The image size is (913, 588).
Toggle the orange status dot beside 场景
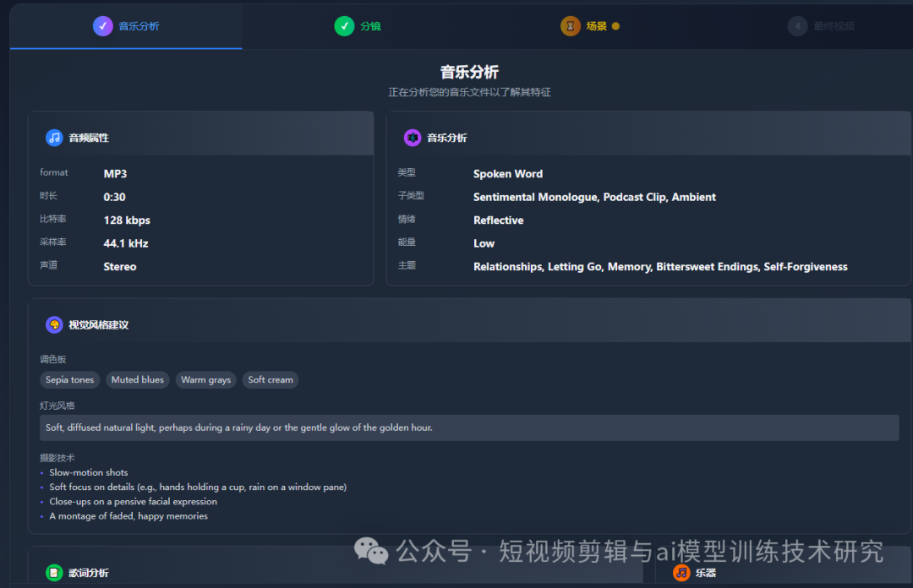615,25
